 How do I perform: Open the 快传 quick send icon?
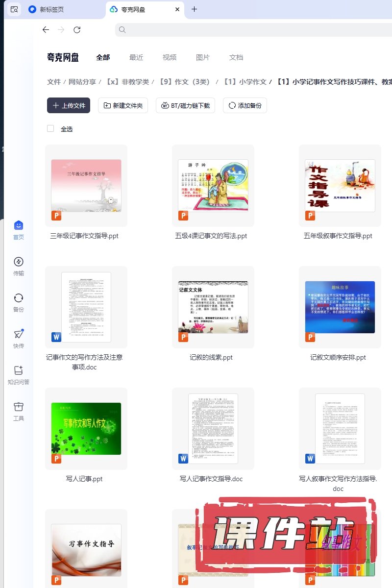[x=19, y=339]
